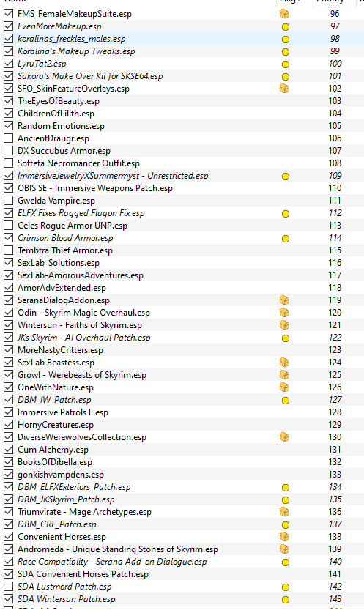Click the archive flag for SFO_SkinFeatureOverlays.esp

(284, 89)
